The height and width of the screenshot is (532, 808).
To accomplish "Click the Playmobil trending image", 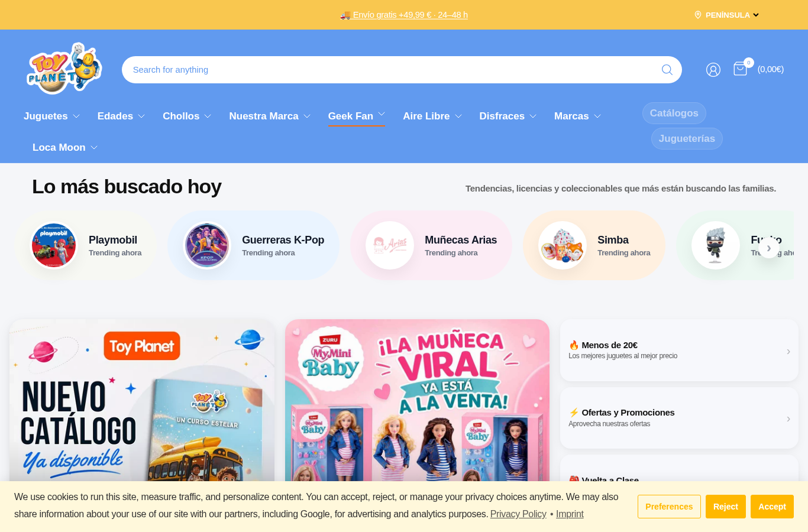I will coord(54,245).
